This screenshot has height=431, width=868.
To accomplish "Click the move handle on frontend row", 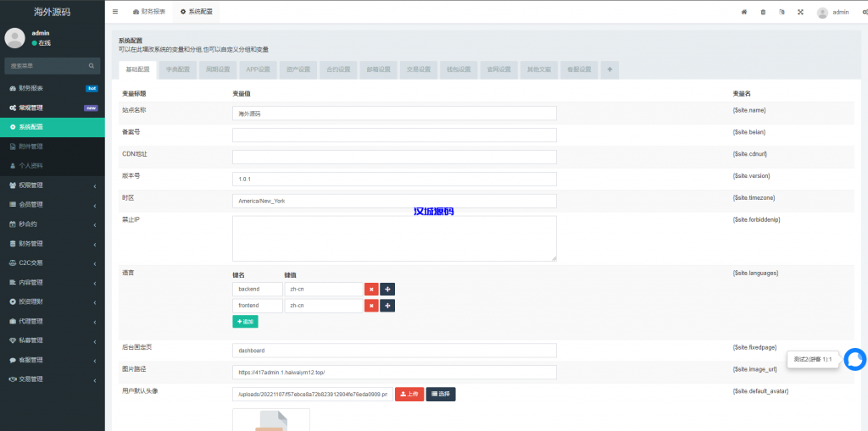I will click(387, 306).
